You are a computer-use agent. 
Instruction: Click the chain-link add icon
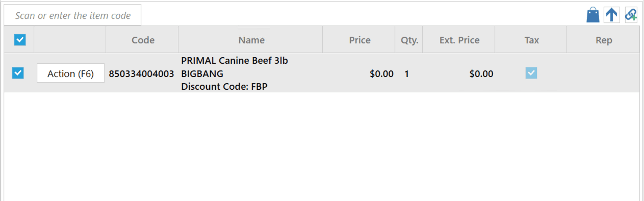(x=631, y=15)
